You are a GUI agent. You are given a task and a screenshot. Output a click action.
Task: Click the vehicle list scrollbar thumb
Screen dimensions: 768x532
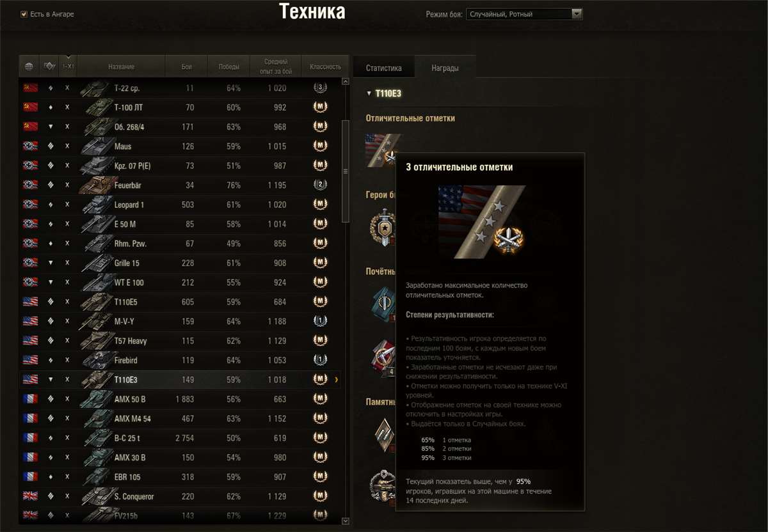point(346,171)
